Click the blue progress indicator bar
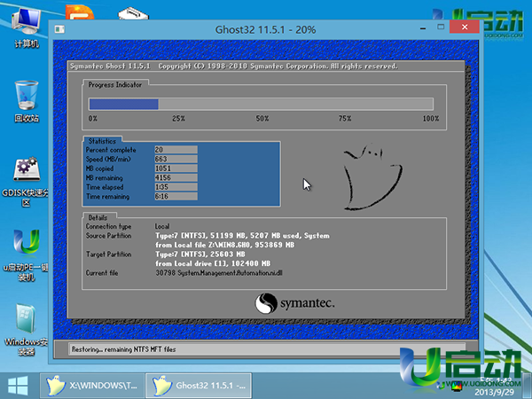Screen dimensions: 532x399 coord(123,104)
